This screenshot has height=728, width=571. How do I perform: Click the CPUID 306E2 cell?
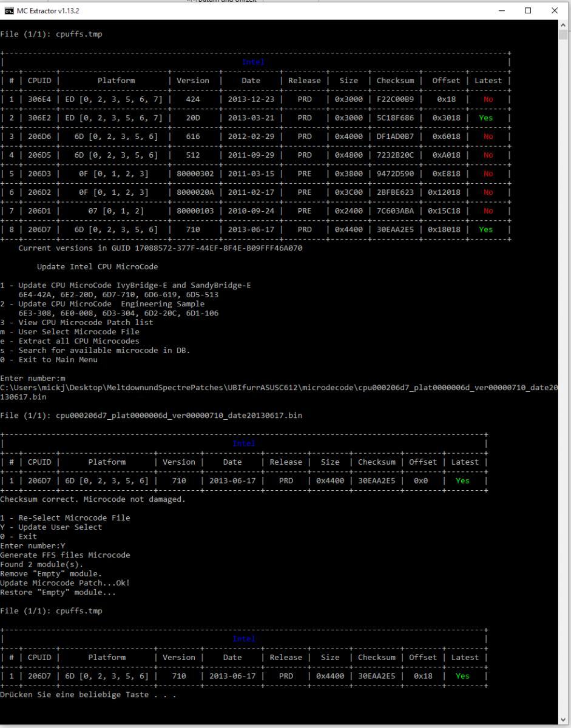pos(39,118)
